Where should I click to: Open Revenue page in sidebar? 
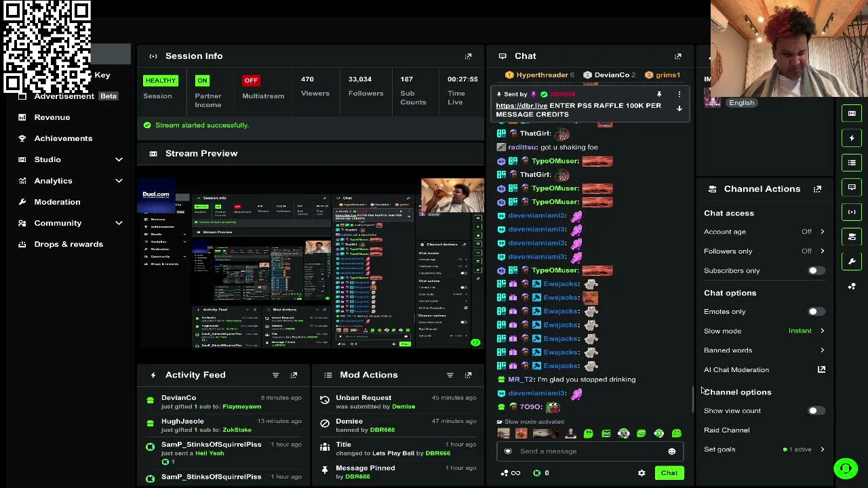point(52,117)
